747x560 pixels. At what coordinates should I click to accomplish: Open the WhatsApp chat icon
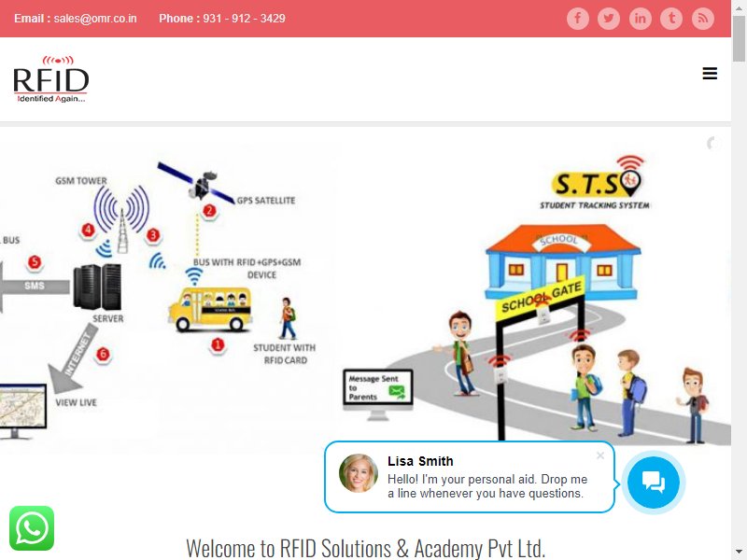tap(32, 528)
